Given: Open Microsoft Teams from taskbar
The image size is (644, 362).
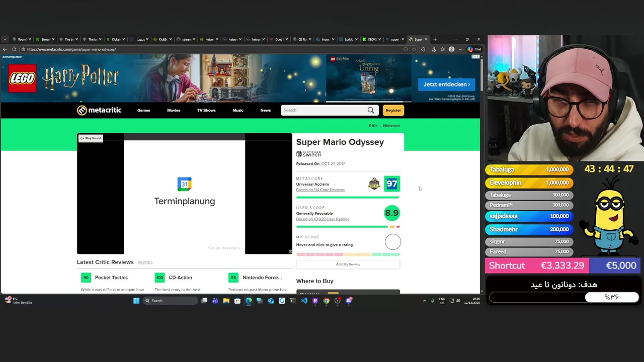Looking at the screenshot, I should click(215, 301).
